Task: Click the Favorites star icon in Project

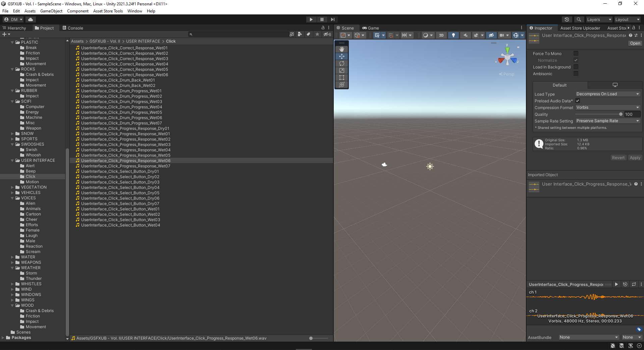Action: [x=317, y=34]
